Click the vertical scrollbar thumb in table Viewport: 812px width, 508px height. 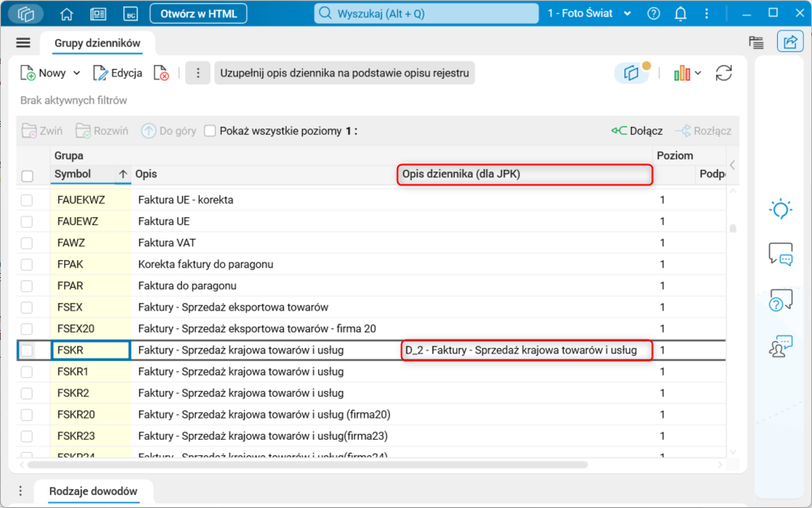click(732, 228)
